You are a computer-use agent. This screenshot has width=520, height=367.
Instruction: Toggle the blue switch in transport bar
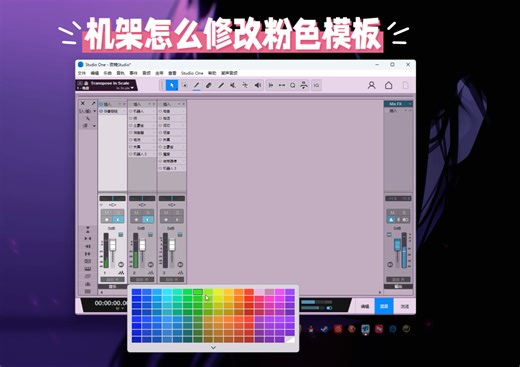[329, 308]
